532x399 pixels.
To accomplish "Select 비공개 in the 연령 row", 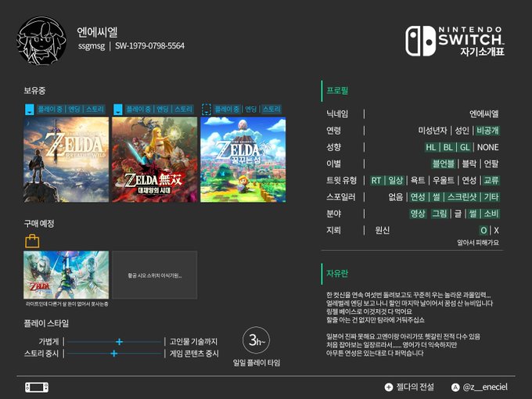I will tap(487, 131).
